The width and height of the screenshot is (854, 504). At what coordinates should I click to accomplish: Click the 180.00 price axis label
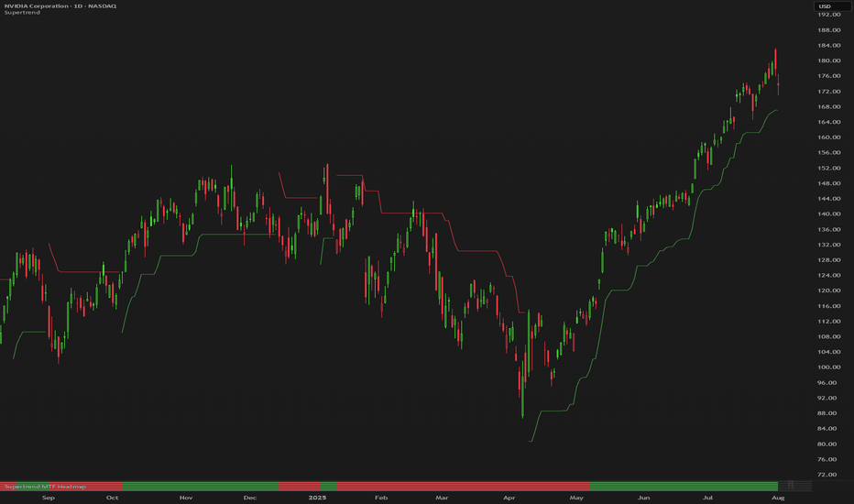click(828, 60)
